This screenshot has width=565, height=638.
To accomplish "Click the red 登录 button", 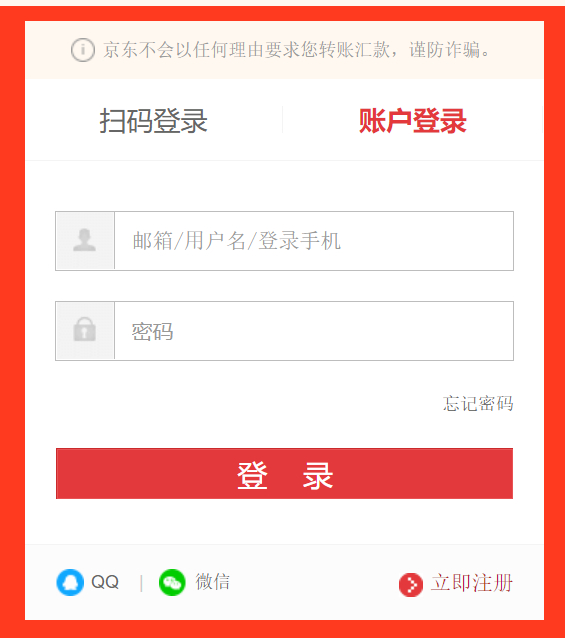I will tap(284, 474).
